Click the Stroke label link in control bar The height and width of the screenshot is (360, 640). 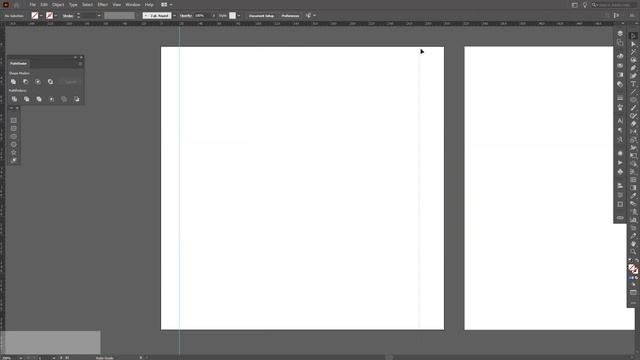68,16
